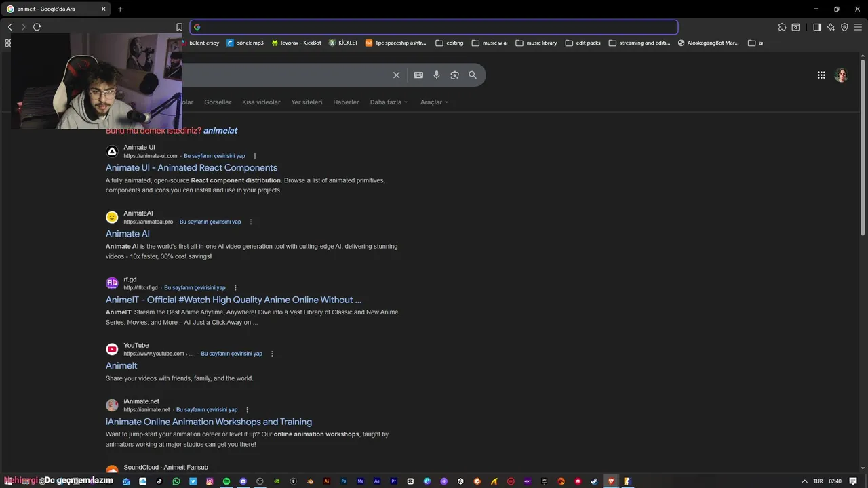The width and height of the screenshot is (868, 488).
Task: Open more options for AnimateAI result
Action: coord(250,222)
